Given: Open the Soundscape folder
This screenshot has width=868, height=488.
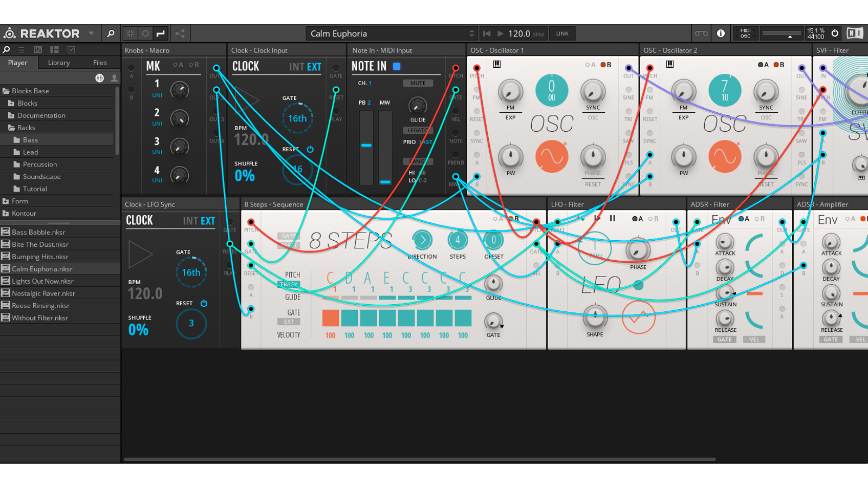Looking at the screenshot, I should [57, 177].
